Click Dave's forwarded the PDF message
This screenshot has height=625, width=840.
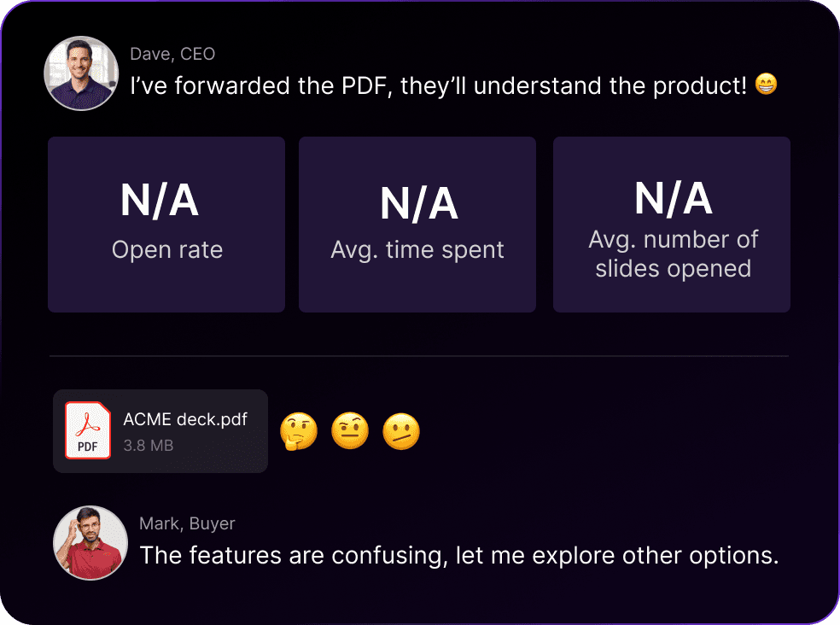click(x=439, y=85)
